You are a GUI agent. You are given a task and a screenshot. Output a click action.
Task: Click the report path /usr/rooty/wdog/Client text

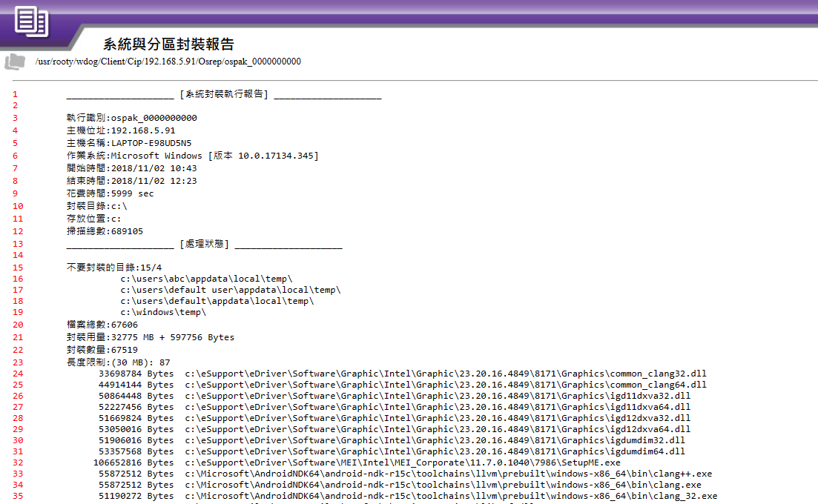point(168,62)
